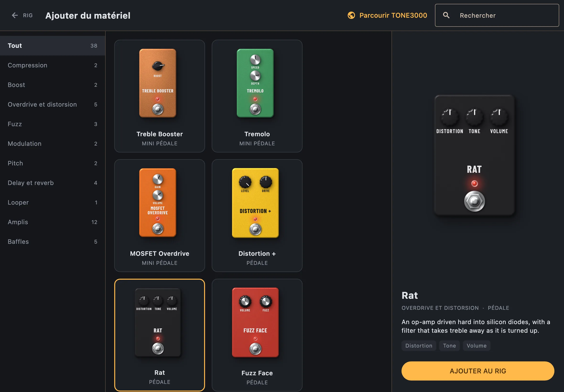Screen dimensions: 564x392
Task: Click the Level knob on Distortion + thumbnail
Action: 245,182
